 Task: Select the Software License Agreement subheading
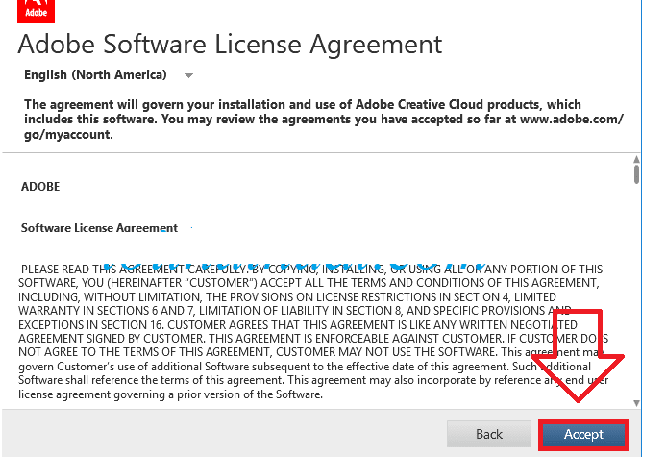(99, 228)
